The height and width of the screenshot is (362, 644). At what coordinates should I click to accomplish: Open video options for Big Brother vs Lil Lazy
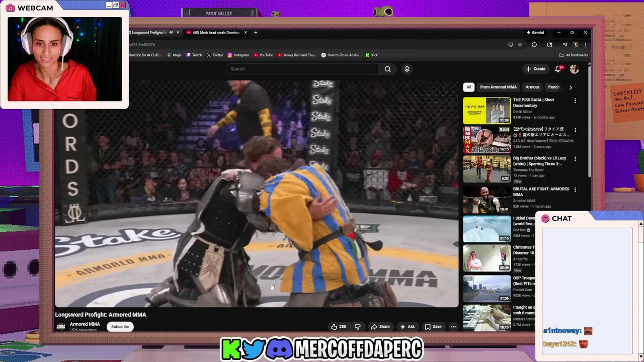point(575,159)
